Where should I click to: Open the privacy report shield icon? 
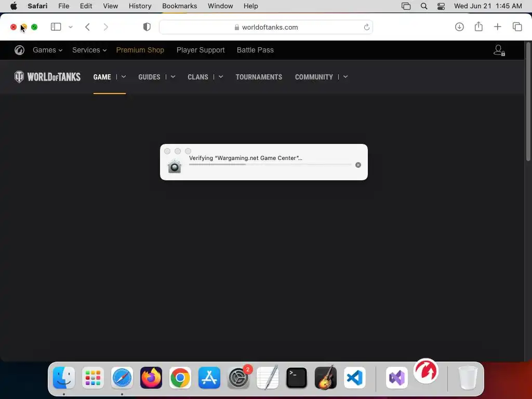coord(147,27)
